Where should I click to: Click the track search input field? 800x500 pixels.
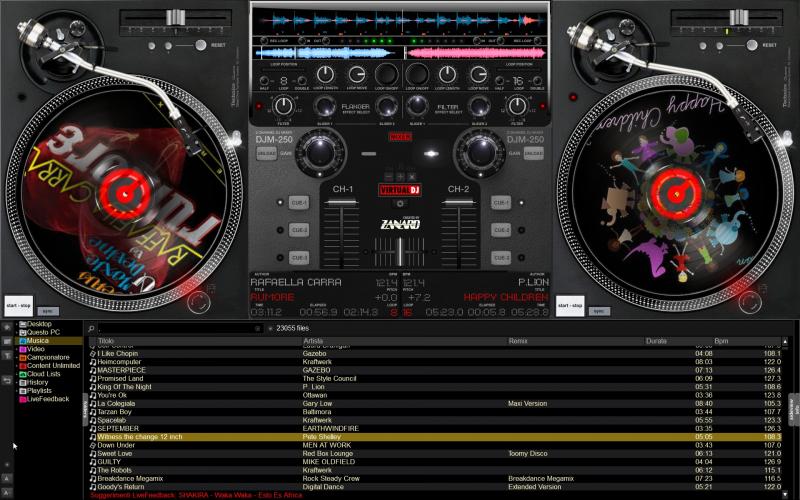180,329
